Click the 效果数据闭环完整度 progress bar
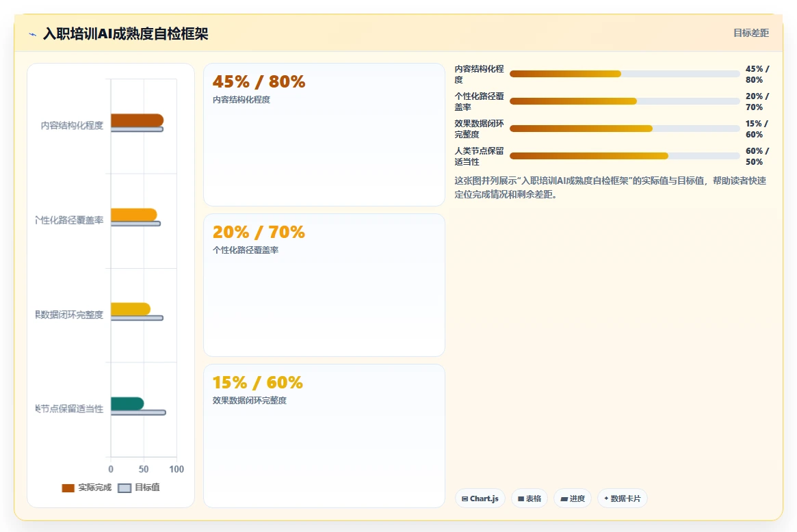The image size is (797, 532). coord(625,129)
